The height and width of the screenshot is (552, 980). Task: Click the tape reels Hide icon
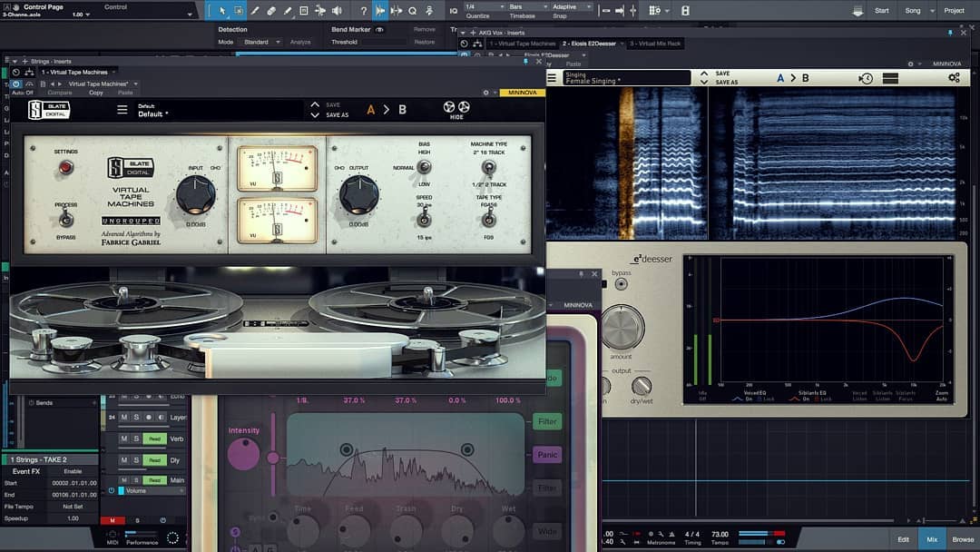[456, 109]
